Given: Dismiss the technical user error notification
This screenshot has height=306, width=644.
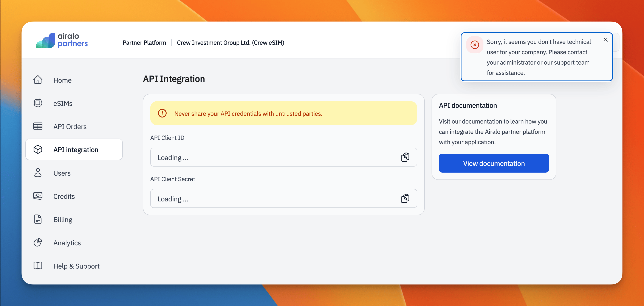Looking at the screenshot, I should pyautogui.click(x=605, y=40).
